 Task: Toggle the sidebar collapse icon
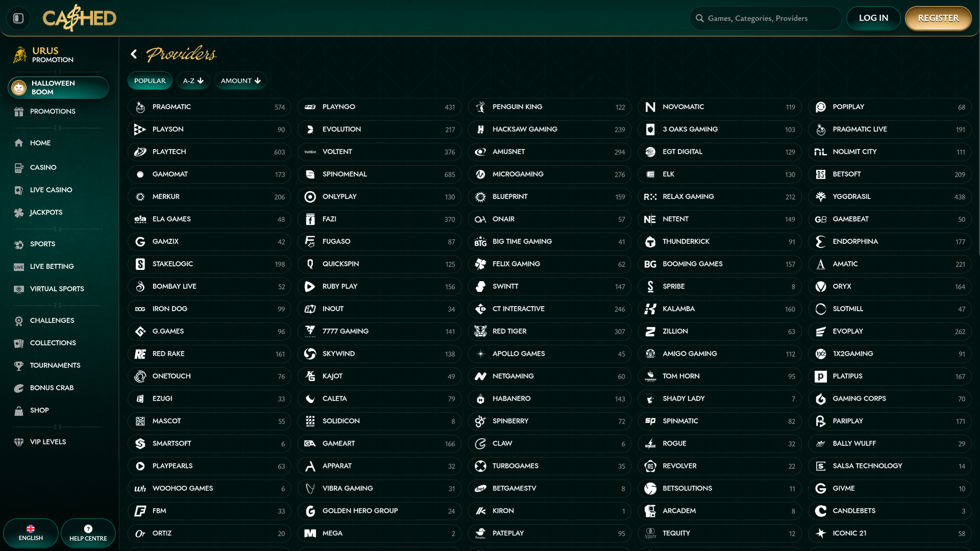click(x=18, y=18)
